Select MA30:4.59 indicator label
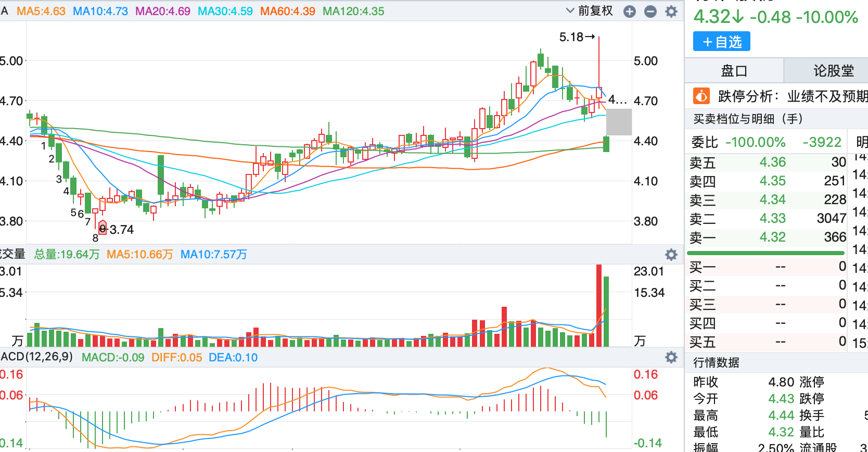This screenshot has width=868, height=452. [x=225, y=11]
